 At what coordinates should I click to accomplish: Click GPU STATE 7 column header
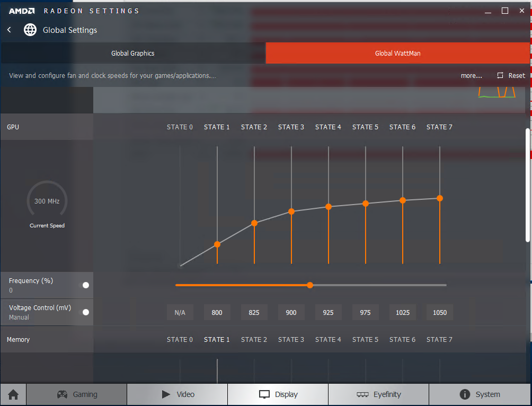point(439,127)
